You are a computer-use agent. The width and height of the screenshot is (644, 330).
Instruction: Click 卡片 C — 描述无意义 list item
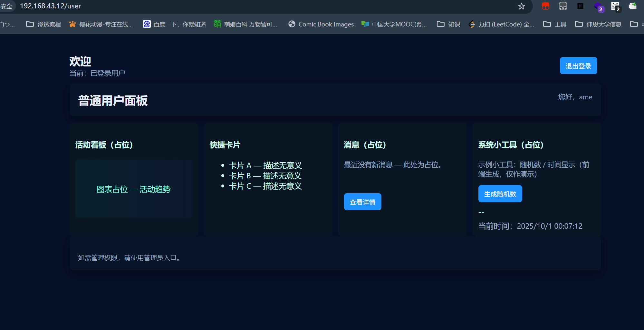pos(265,186)
